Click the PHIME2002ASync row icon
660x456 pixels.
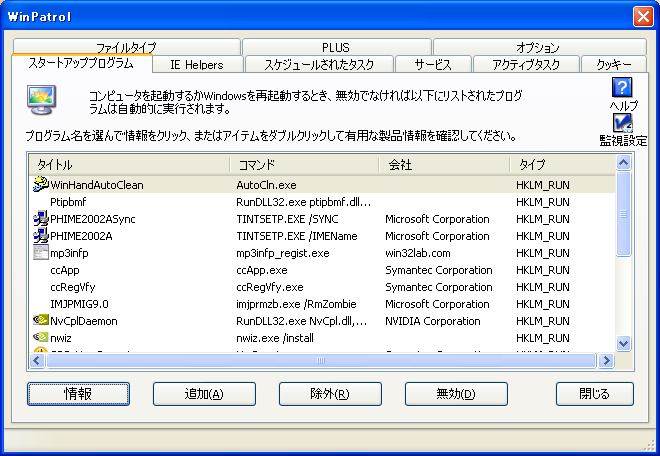tap(41, 219)
